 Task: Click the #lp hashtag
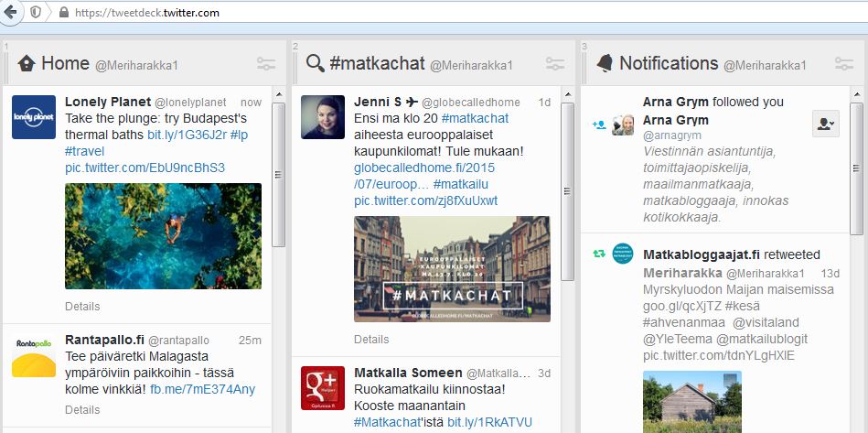(239, 135)
